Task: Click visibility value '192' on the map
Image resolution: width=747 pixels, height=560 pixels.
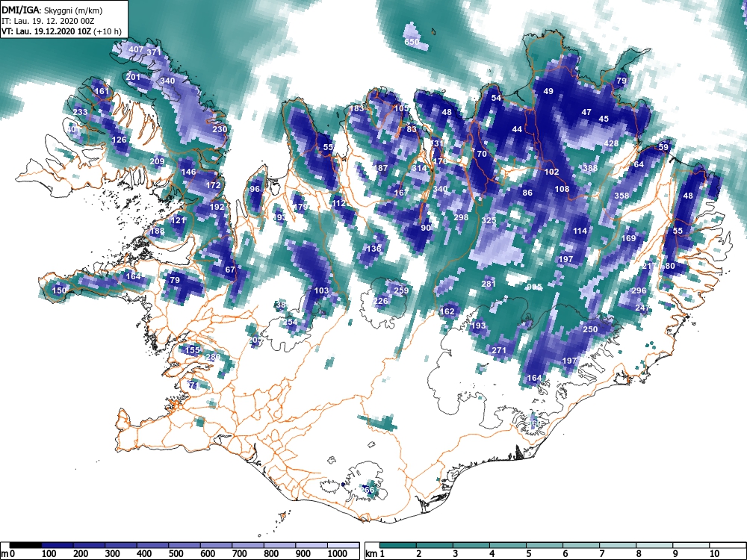Action: point(217,207)
